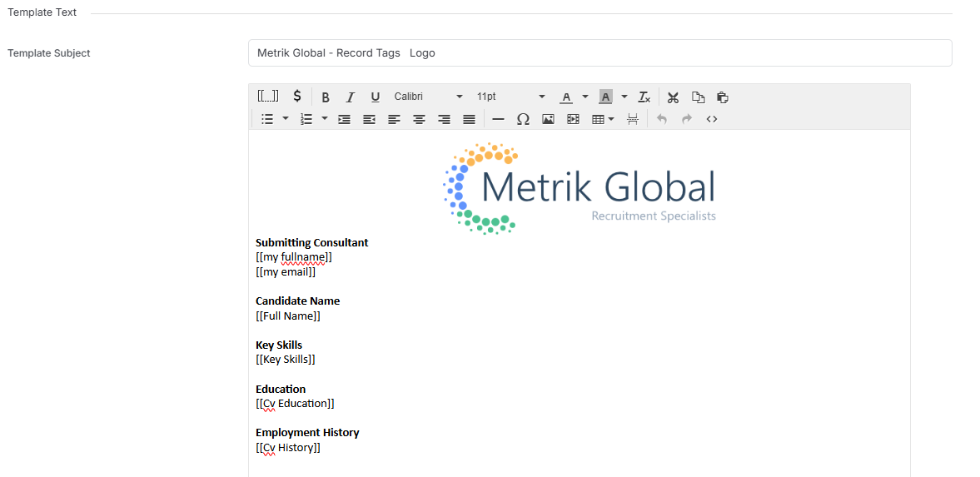Click the dollar sign insert icon
The width and height of the screenshot is (980, 477).
[x=297, y=97]
